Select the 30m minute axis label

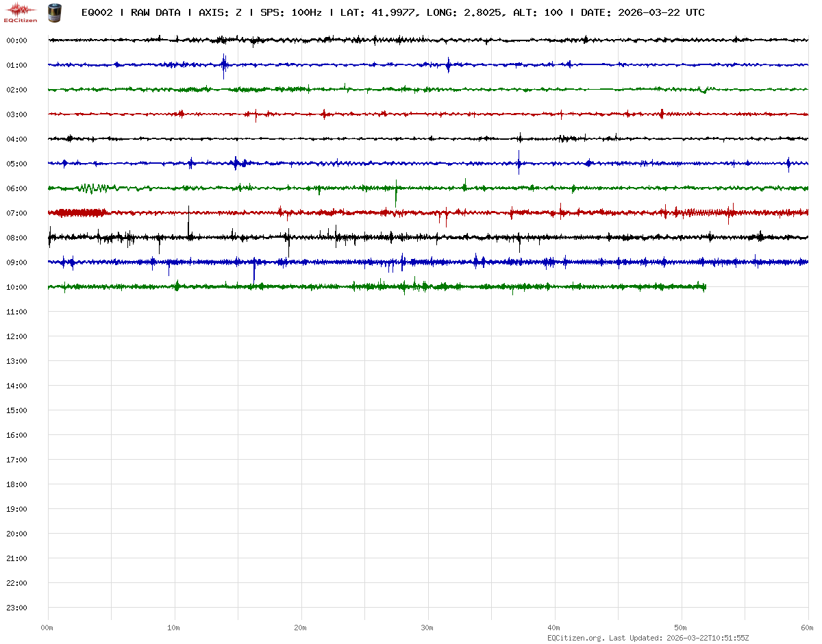pyautogui.click(x=427, y=628)
